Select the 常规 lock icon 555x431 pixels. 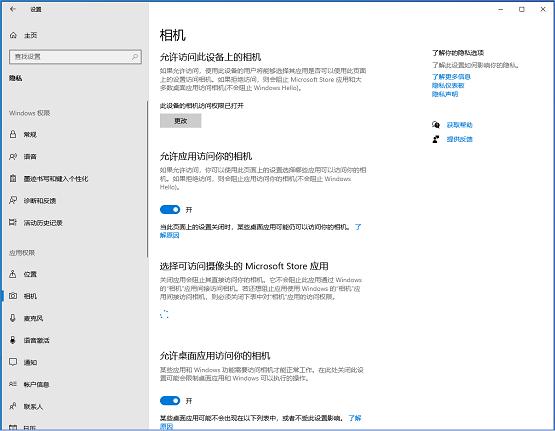click(13, 134)
